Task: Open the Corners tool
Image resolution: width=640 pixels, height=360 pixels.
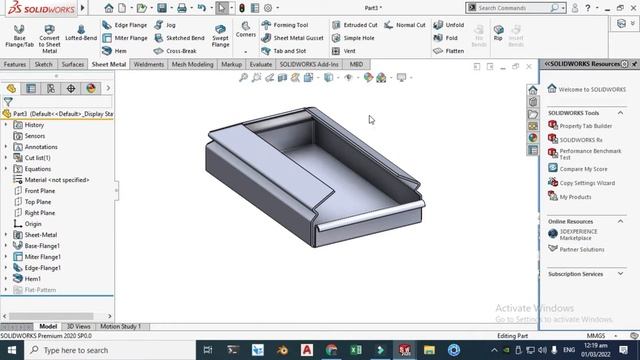Action: (x=246, y=30)
